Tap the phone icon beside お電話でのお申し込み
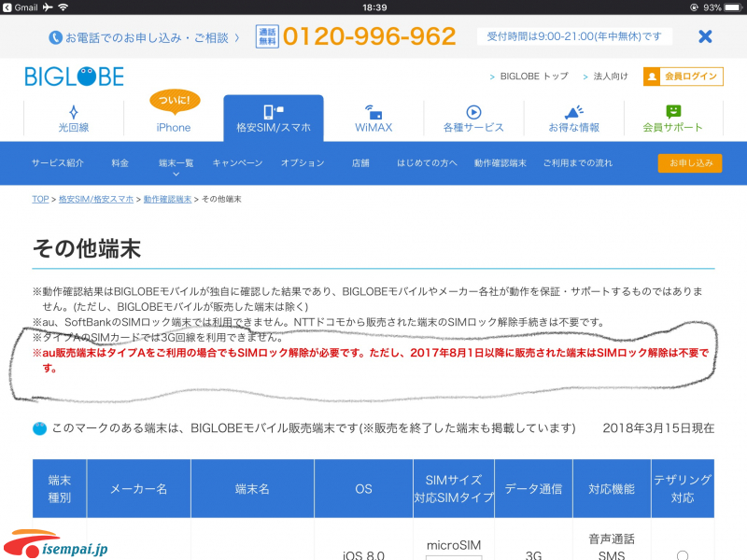The image size is (747, 560). tap(55, 37)
